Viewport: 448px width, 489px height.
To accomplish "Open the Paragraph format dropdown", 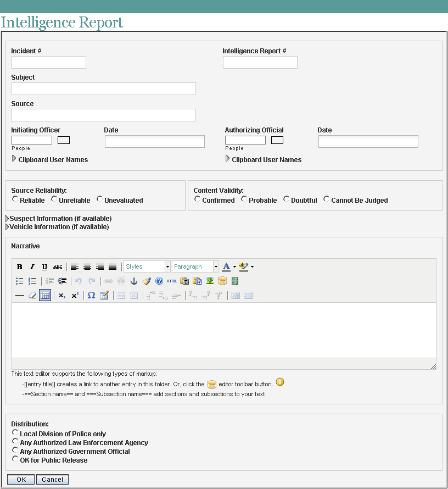I will coord(195,266).
